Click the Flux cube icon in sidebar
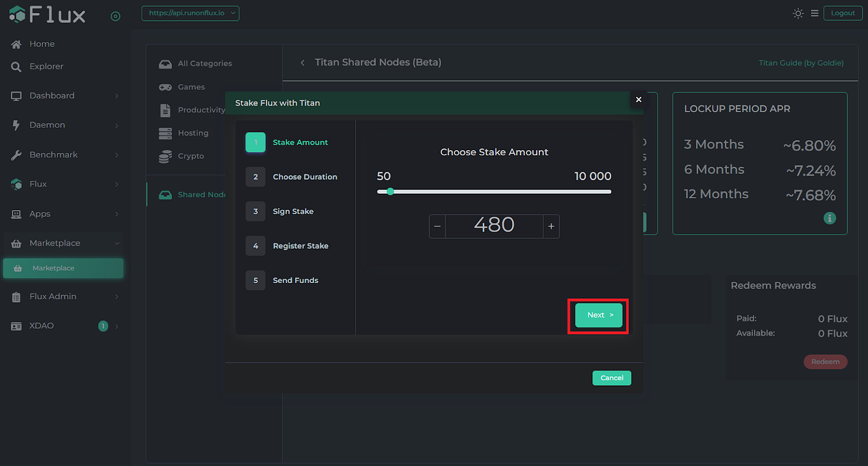Image resolution: width=868 pixels, height=466 pixels. (x=16, y=184)
